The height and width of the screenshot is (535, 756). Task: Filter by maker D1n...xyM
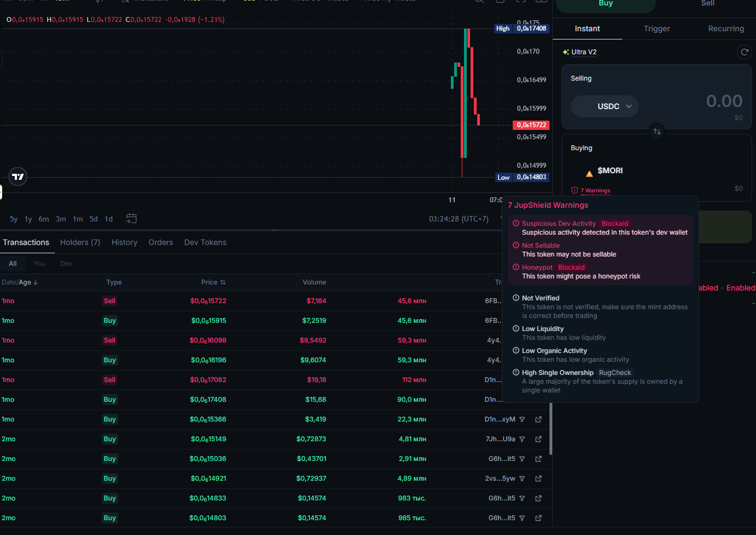[x=522, y=419]
